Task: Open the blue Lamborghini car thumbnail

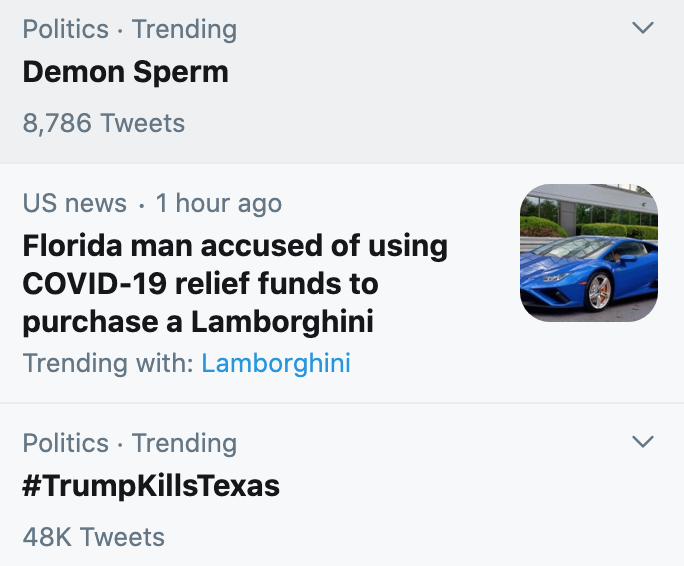Action: (x=589, y=253)
